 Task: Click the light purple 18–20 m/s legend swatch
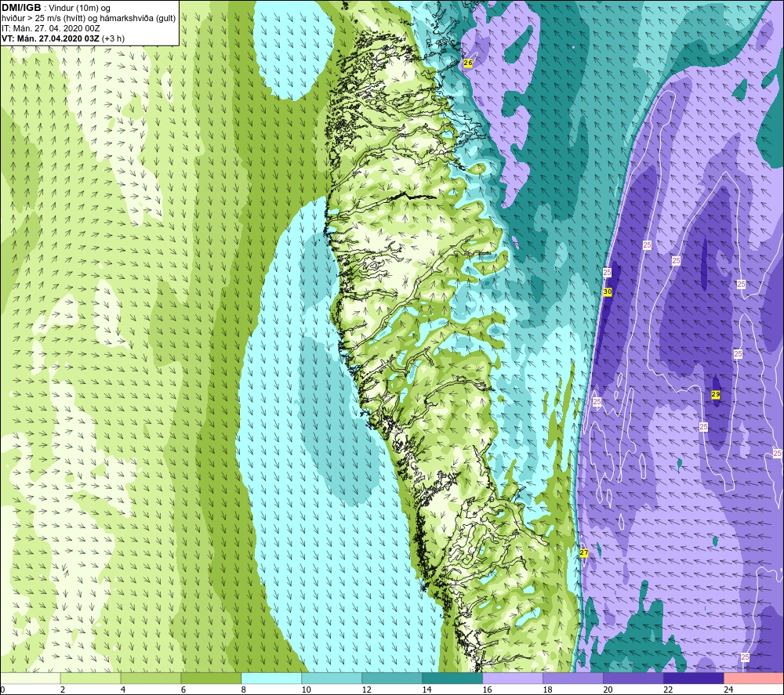click(x=573, y=678)
